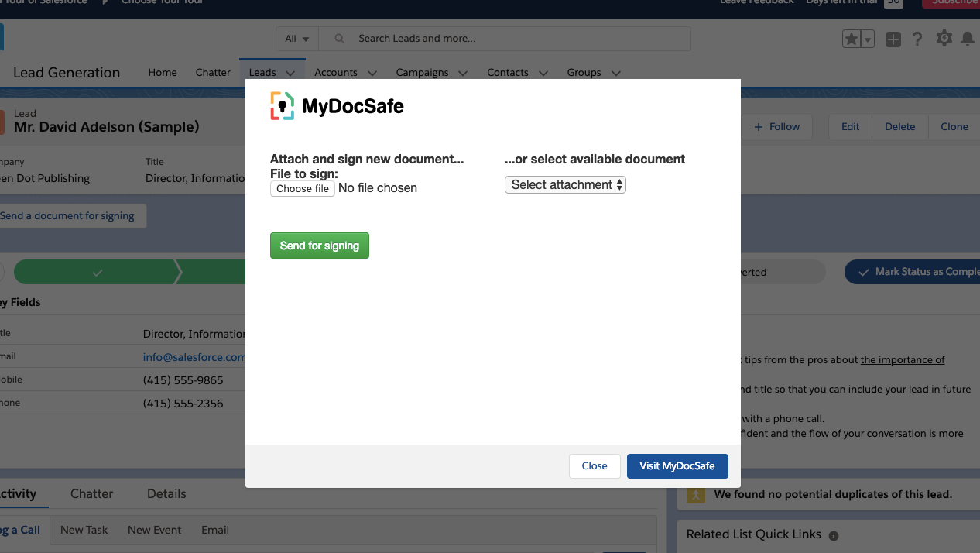
Task: Click the checkmark on the first path stage
Action: tap(97, 272)
